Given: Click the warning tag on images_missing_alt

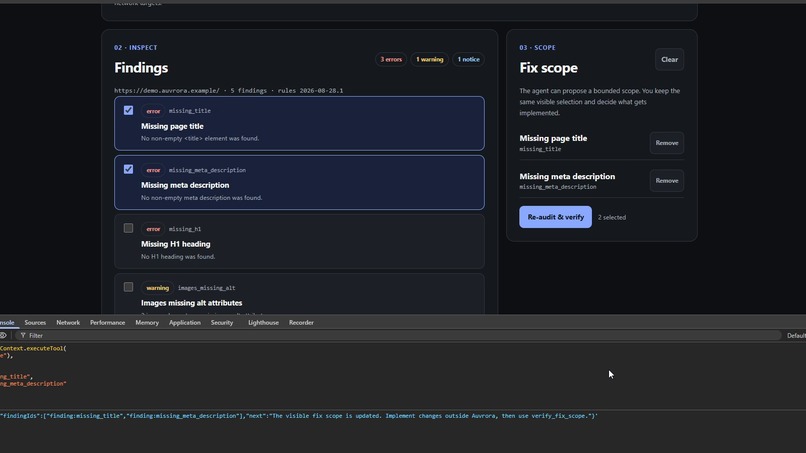Looking at the screenshot, I should pyautogui.click(x=157, y=288).
